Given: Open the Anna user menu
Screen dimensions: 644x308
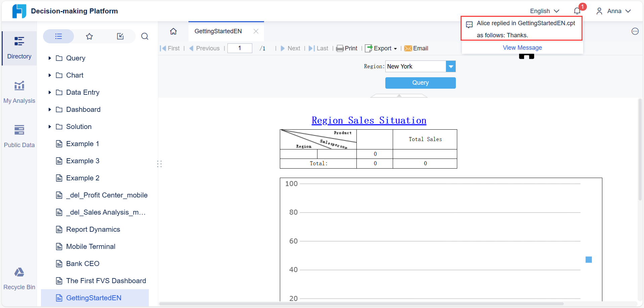Looking at the screenshot, I should point(613,11).
